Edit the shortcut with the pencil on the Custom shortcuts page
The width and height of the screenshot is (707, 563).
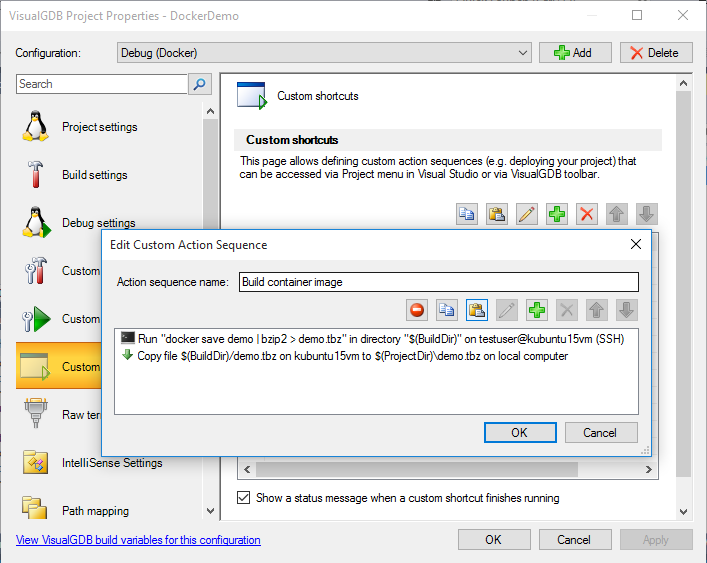(527, 214)
